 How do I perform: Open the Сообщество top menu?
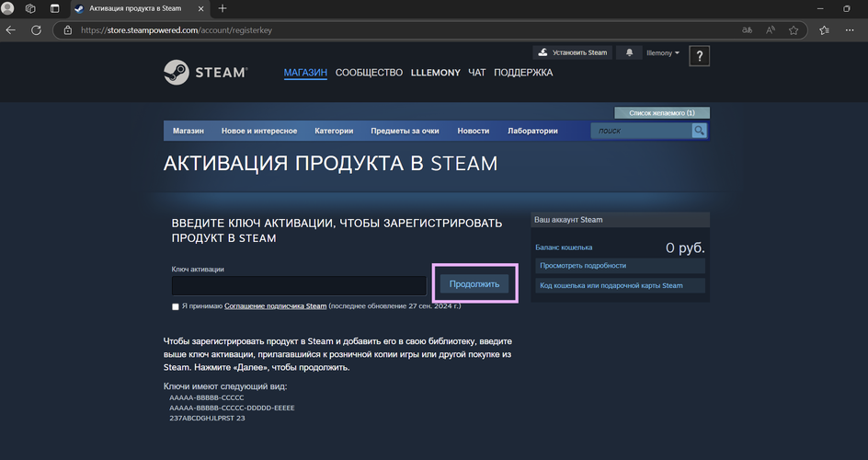(x=370, y=73)
